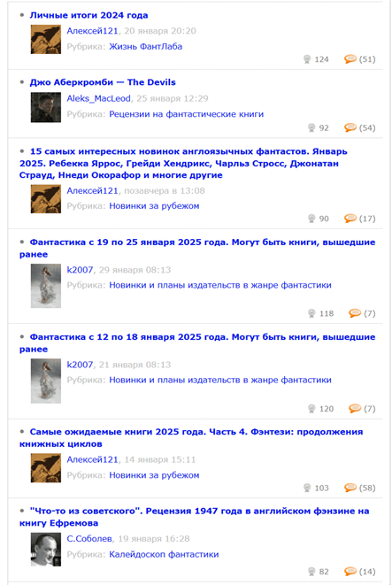Click Aleks_MacLeod's avatar thumbnail
Image resolution: width=392 pixels, height=585 pixels.
click(46, 107)
